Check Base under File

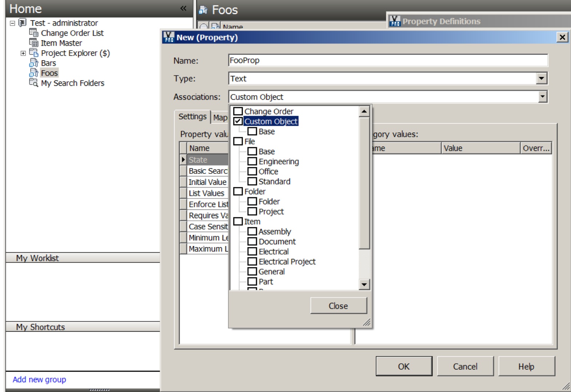click(252, 151)
